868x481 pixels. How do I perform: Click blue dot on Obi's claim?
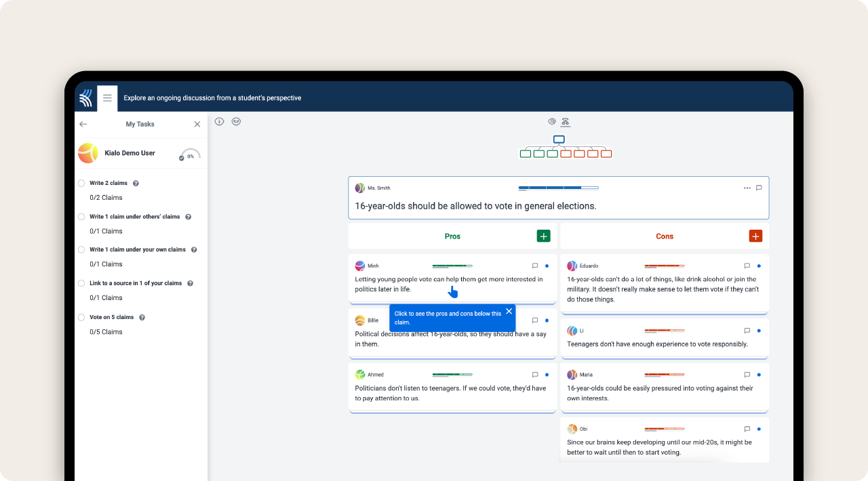click(x=759, y=429)
